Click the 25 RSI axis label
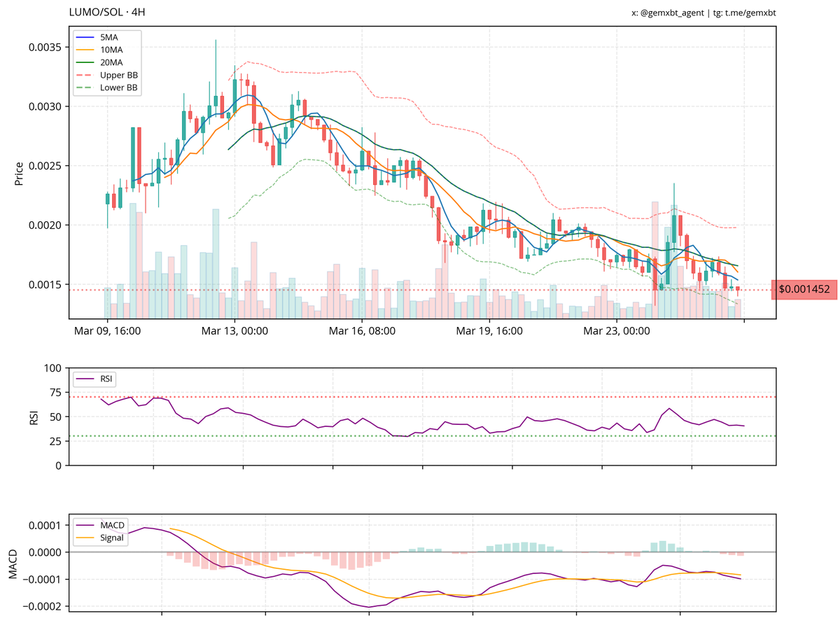840x623 pixels. coord(56,441)
